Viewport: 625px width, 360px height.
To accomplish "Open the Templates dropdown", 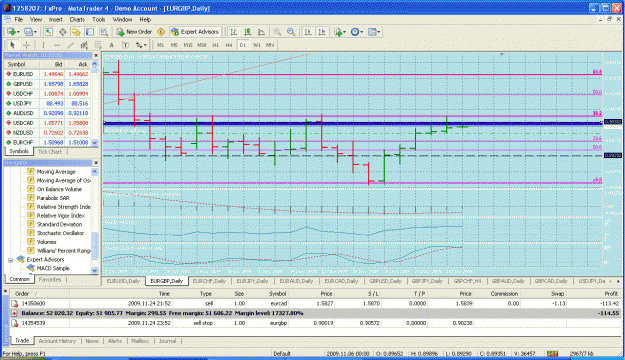I will click(x=373, y=32).
